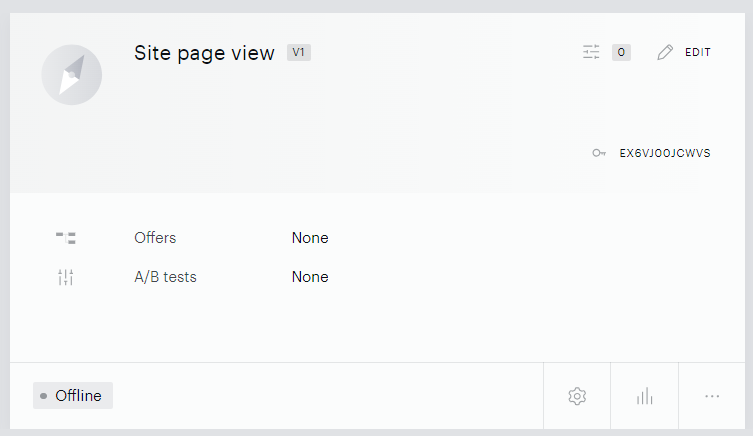Viewport: 753px width, 436px height.
Task: Click the pencil edit icon
Action: tap(665, 52)
